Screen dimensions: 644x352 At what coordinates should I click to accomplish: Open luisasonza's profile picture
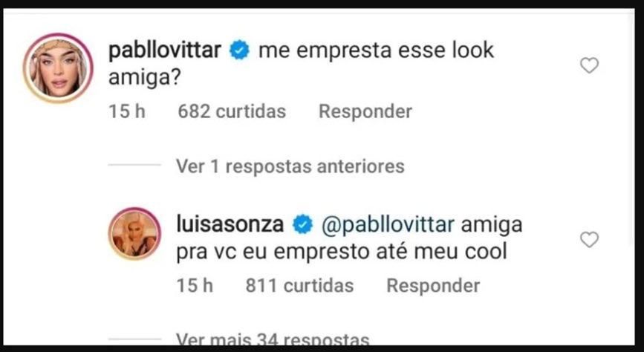134,233
